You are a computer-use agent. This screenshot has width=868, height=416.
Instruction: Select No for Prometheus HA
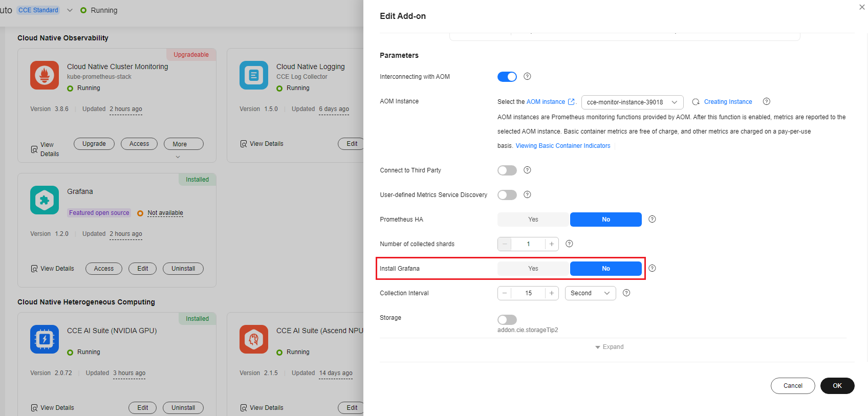coord(606,220)
